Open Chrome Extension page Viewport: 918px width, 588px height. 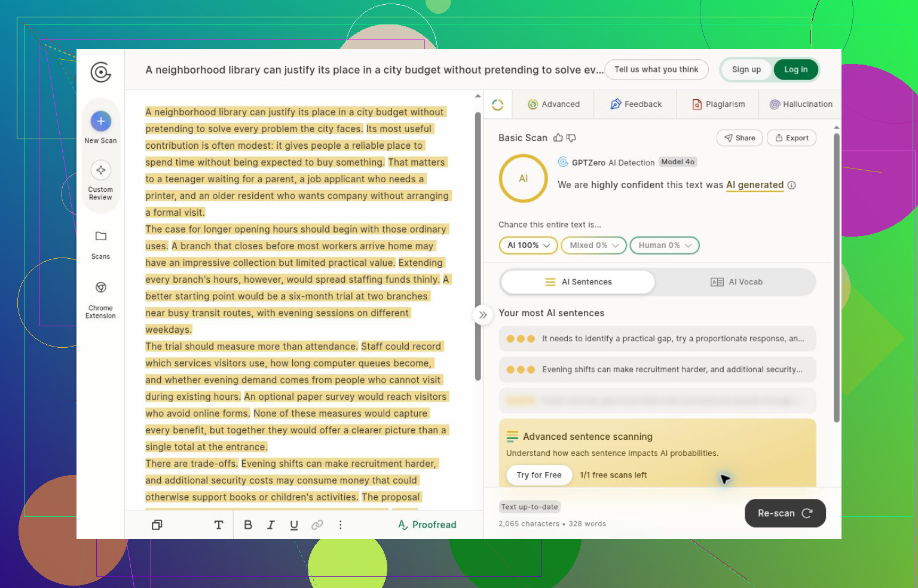click(100, 299)
